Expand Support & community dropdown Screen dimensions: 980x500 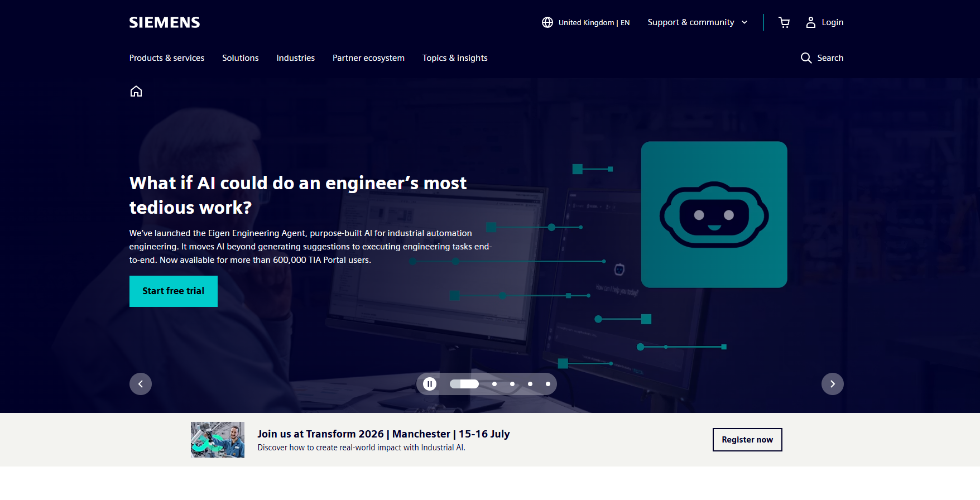[x=697, y=22]
